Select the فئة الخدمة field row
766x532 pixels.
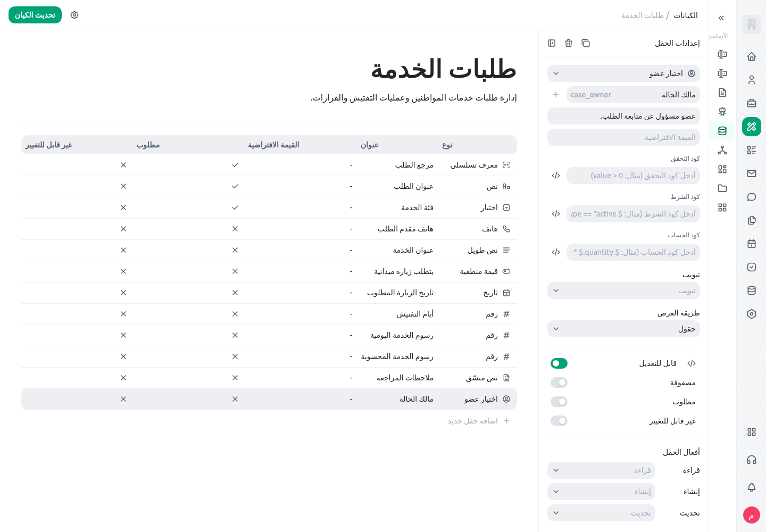coord(269,207)
